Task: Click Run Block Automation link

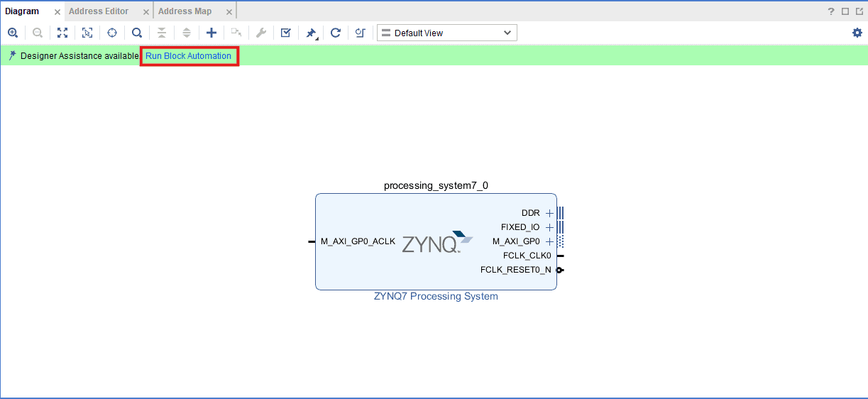Action: tap(188, 56)
